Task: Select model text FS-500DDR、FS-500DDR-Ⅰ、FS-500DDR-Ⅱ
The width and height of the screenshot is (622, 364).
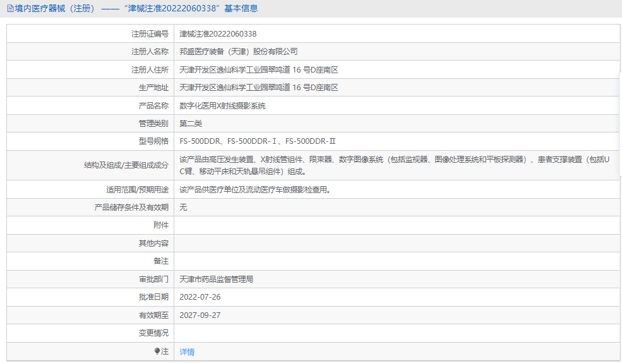Action: click(x=258, y=141)
